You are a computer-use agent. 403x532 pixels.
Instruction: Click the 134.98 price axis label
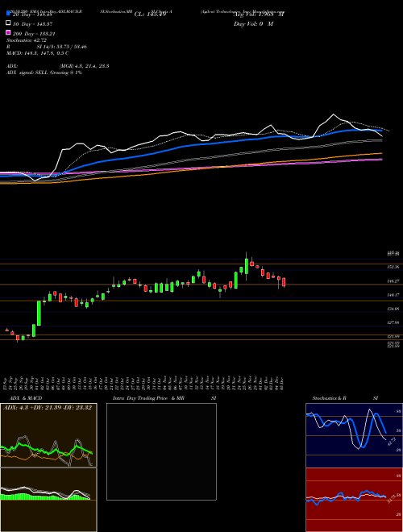point(393,309)
